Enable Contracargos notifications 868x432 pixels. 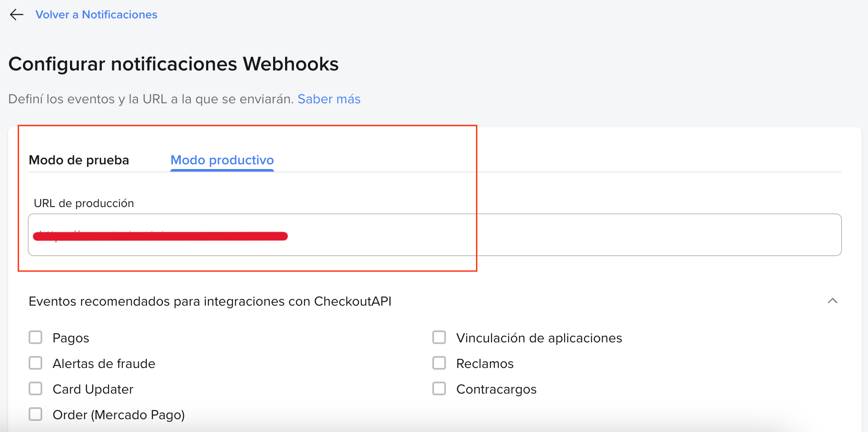click(439, 388)
